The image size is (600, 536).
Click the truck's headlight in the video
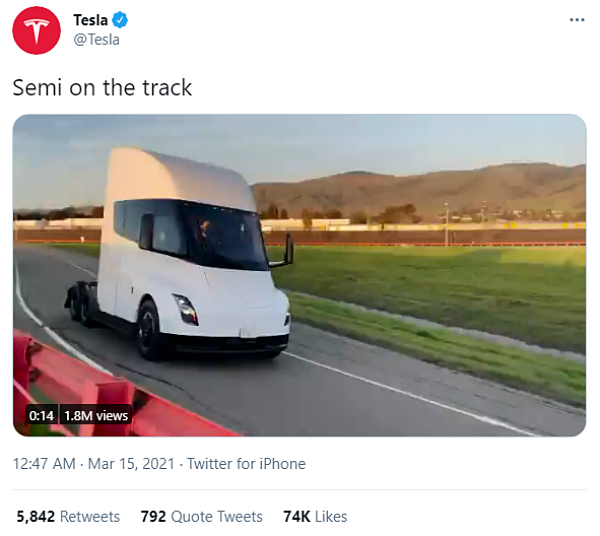[186, 309]
